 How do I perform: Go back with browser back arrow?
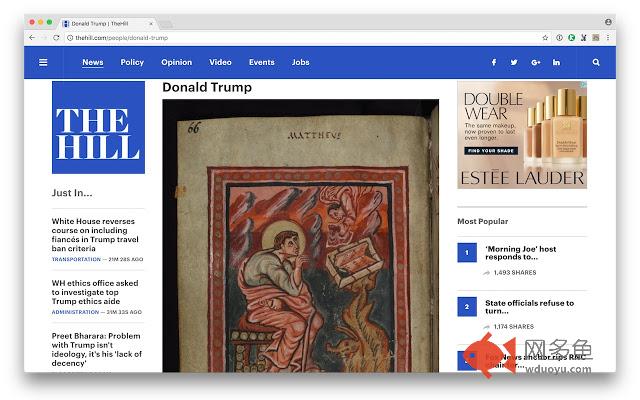[32, 38]
